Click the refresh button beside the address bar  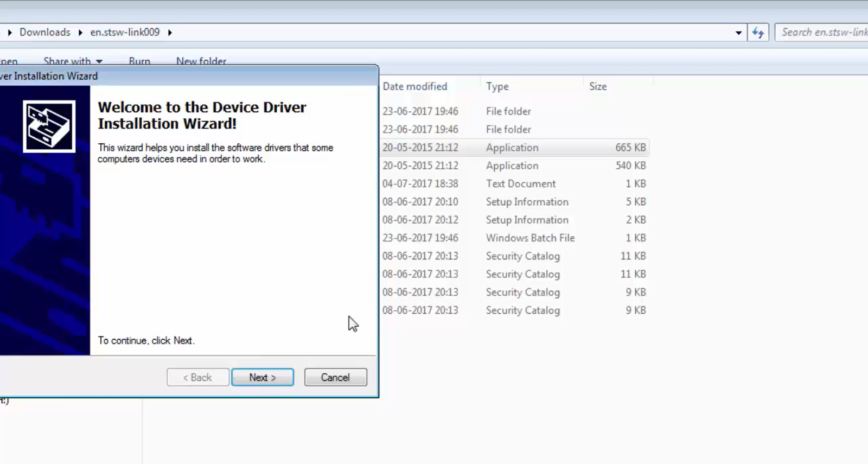click(x=758, y=33)
